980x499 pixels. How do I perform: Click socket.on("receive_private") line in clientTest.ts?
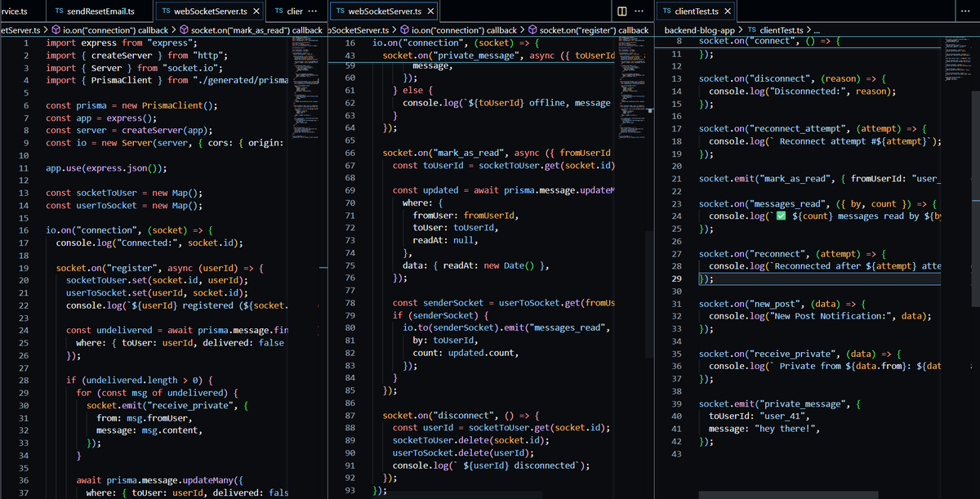coord(800,354)
